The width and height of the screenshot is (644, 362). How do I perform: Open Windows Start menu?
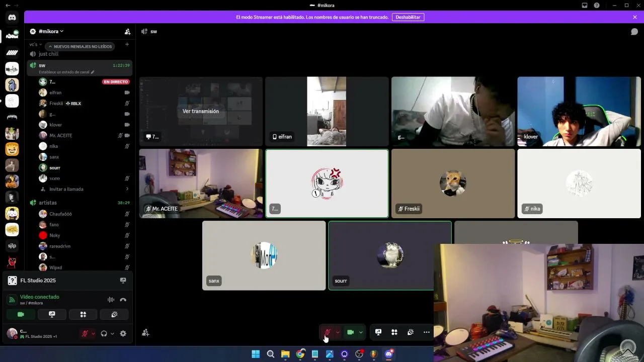(256, 354)
